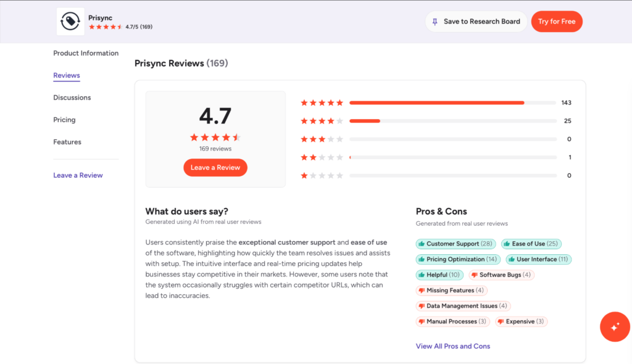Screen dimensions: 632x364
Task: Click the five-star rating bar with 143
Action: pyautogui.click(x=453, y=103)
